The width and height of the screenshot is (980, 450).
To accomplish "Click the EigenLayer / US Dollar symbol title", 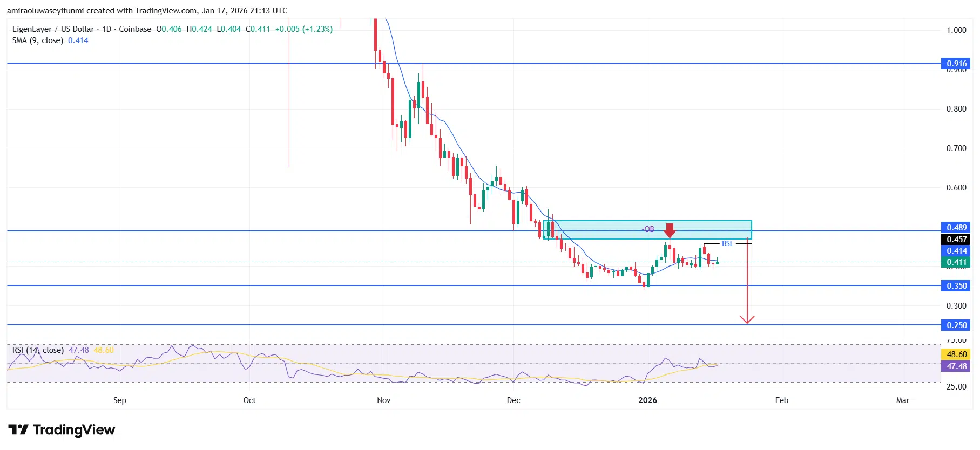I will (x=53, y=29).
